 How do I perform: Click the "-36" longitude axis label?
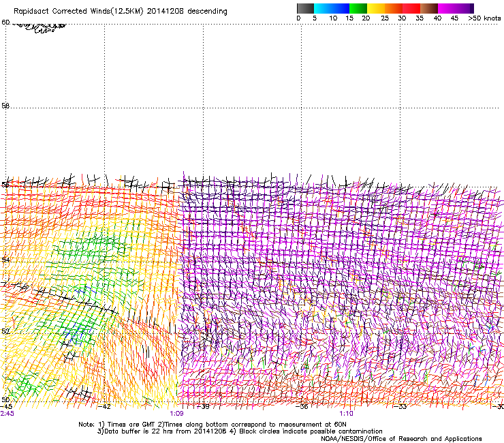coord(302,407)
